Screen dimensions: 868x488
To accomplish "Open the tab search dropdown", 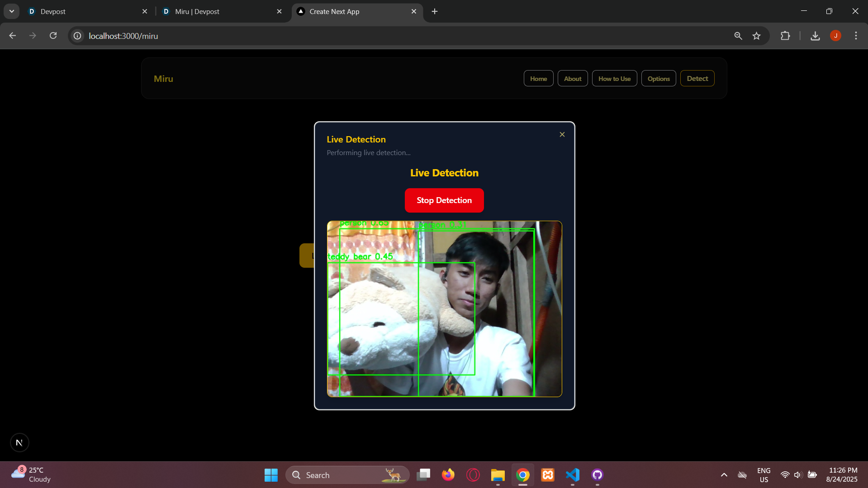I will pyautogui.click(x=12, y=11).
